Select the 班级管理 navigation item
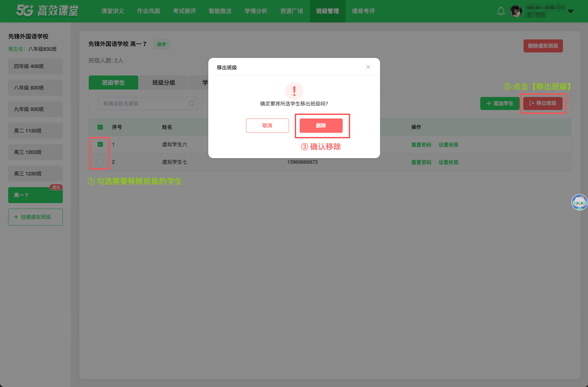 [x=327, y=11]
